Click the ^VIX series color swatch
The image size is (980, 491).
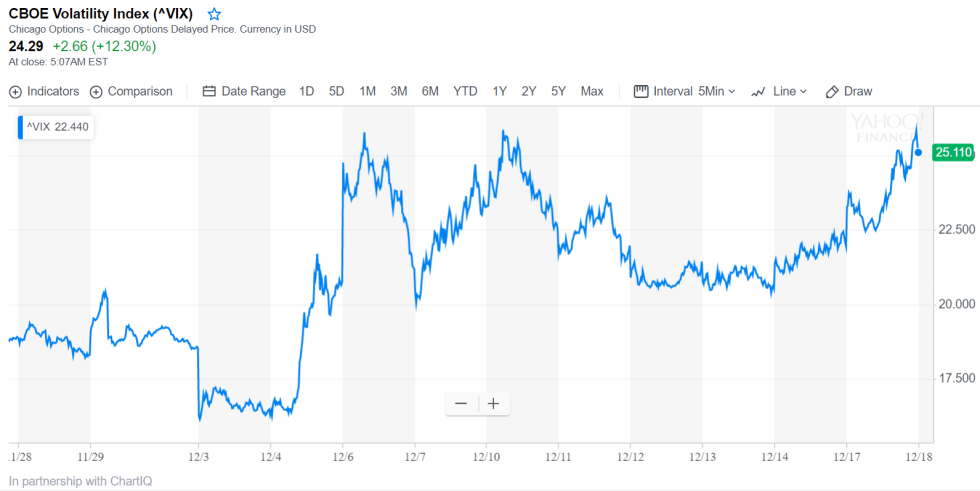tap(20, 127)
